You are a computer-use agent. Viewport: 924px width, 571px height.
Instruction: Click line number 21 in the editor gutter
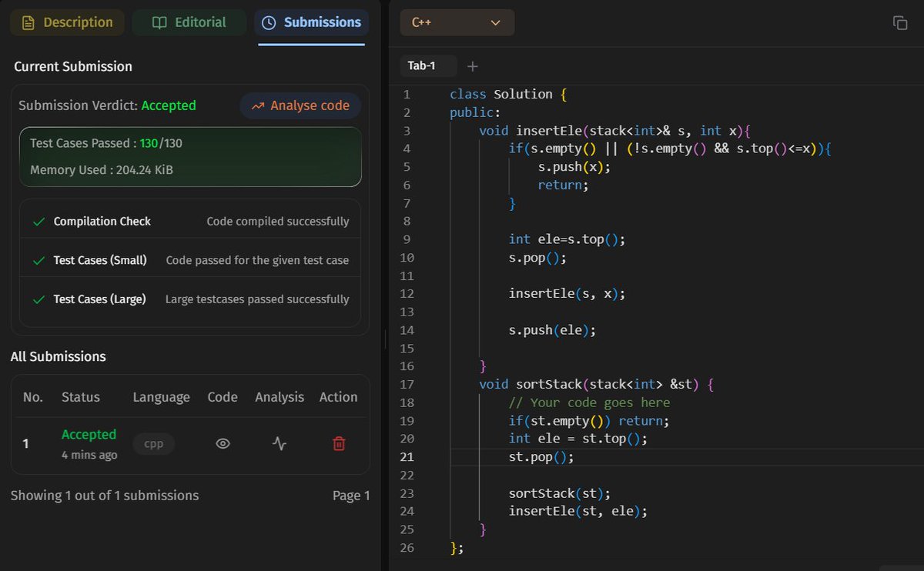tap(407, 457)
